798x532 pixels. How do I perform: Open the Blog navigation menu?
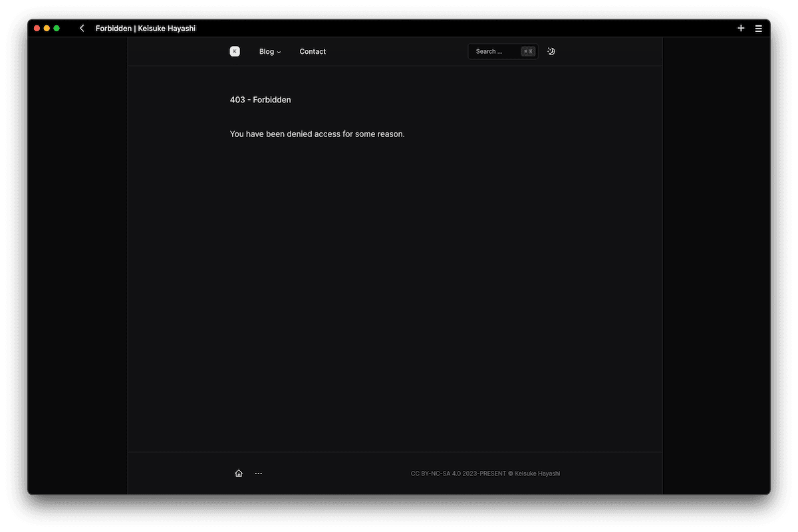267,51
